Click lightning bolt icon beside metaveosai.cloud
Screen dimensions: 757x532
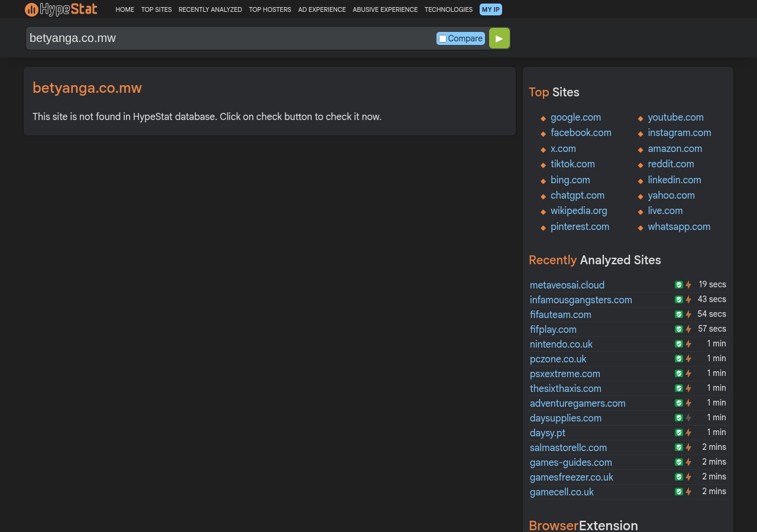[x=688, y=285]
